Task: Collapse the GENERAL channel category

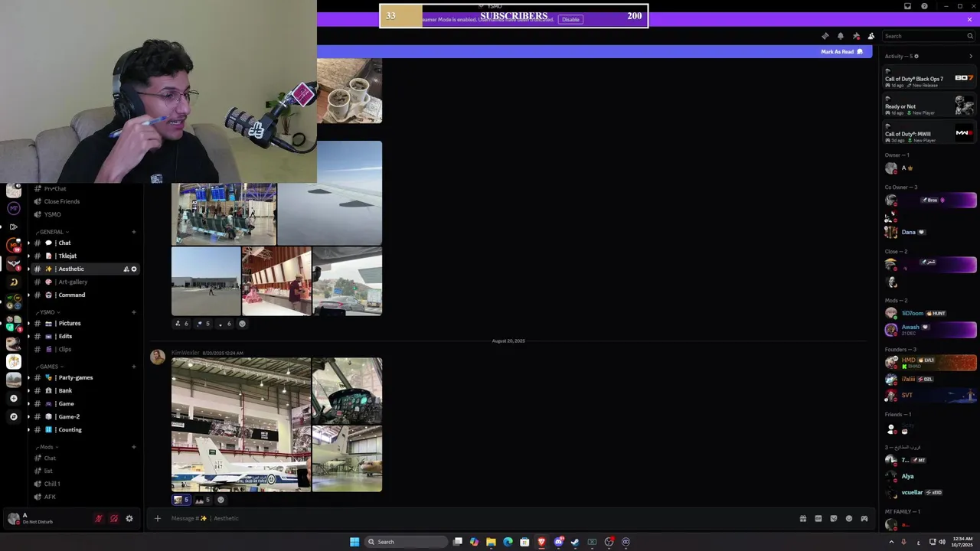Action: tap(51, 232)
